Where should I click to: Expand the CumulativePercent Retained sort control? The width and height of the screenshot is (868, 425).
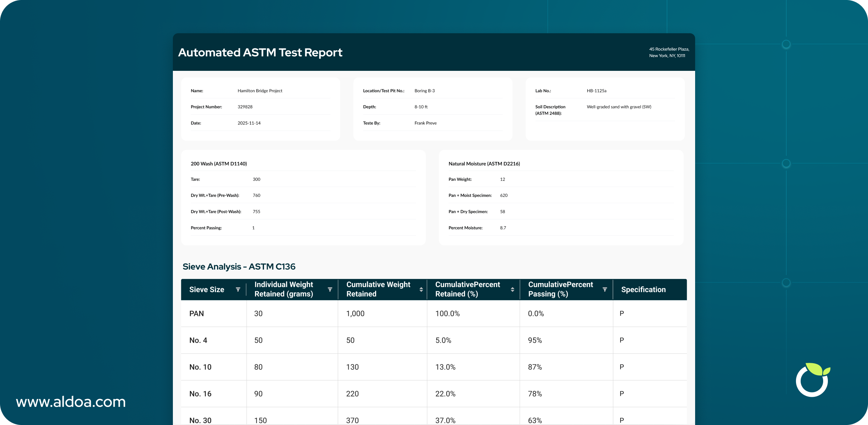tap(512, 289)
